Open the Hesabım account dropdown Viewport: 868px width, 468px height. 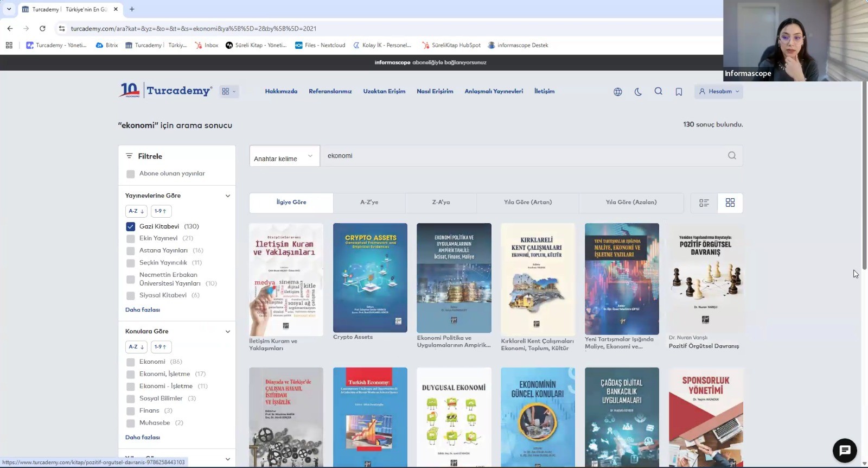[719, 91]
